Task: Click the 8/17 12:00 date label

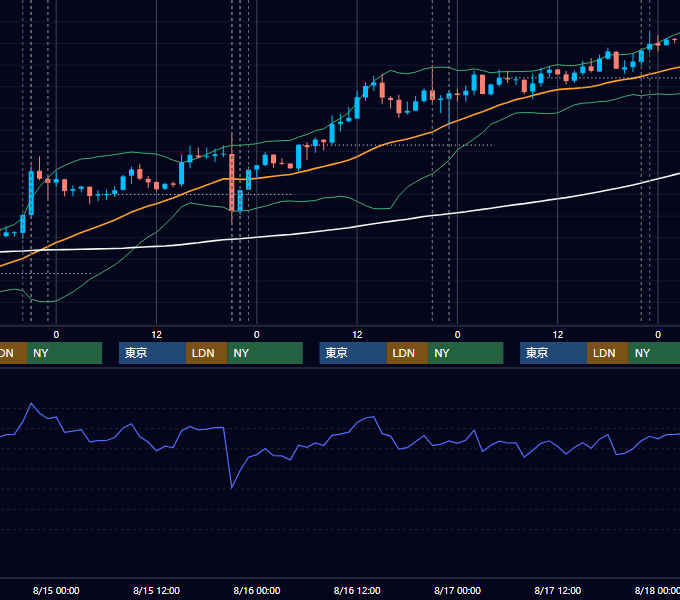Action: [x=558, y=590]
